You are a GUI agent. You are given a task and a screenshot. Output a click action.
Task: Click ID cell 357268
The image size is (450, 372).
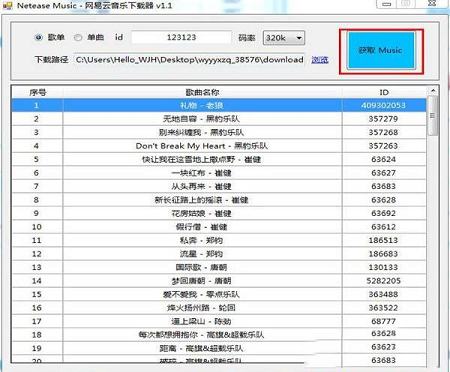coord(384,132)
